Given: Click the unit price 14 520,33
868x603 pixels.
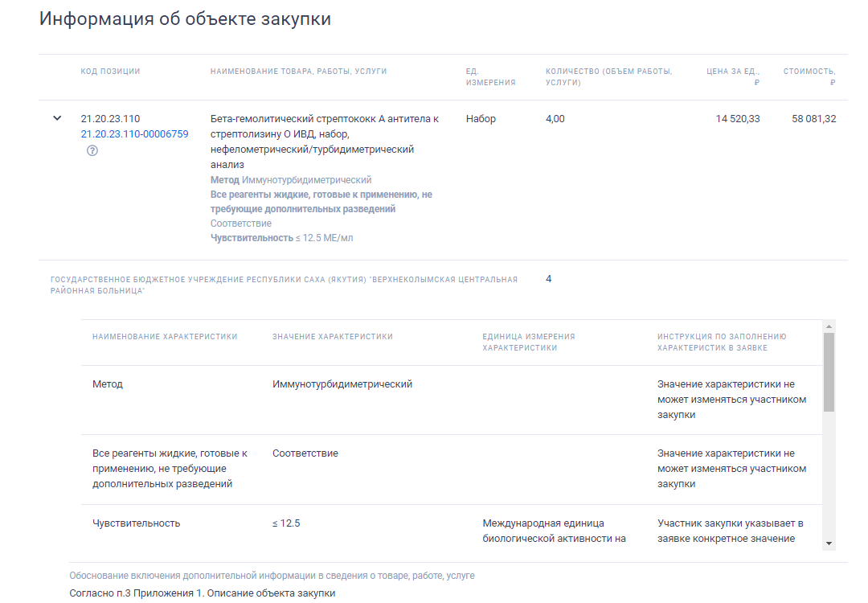Looking at the screenshot, I should (737, 118).
